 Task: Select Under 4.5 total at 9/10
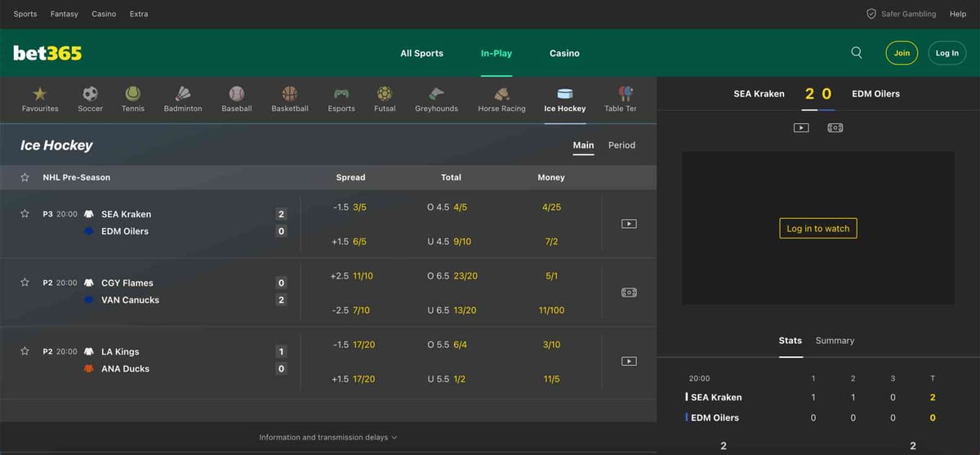pos(448,242)
